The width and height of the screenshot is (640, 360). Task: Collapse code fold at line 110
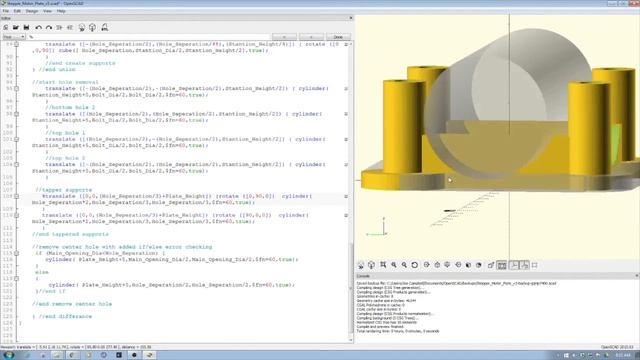point(17,215)
